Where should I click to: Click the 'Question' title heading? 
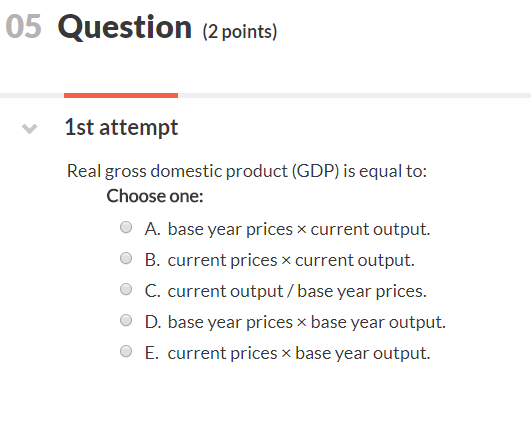[125, 27]
